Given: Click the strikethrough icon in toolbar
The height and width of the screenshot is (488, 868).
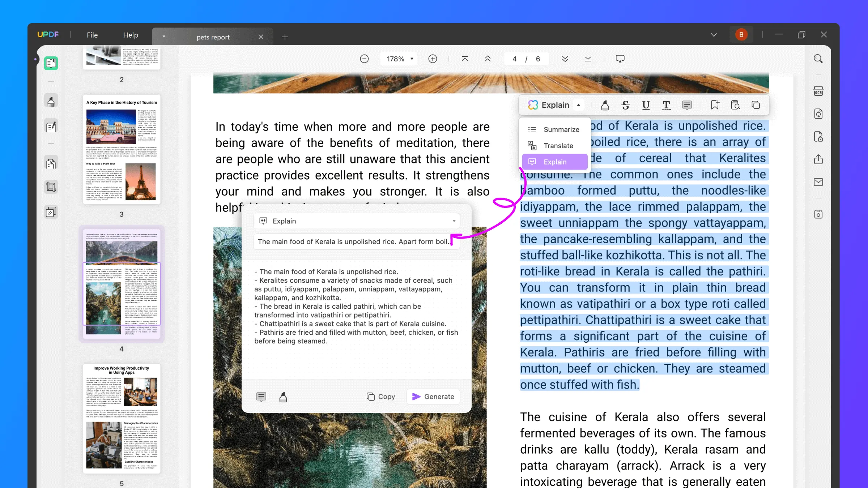Looking at the screenshot, I should [626, 106].
